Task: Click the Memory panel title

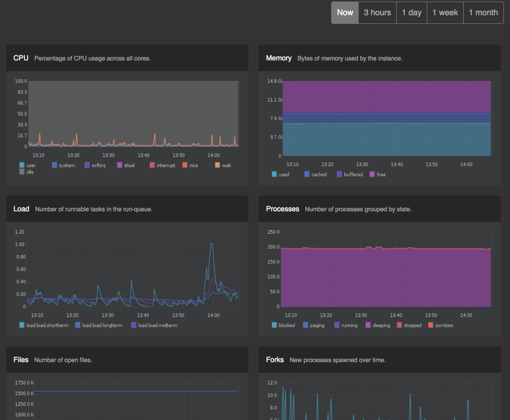Action: pos(279,58)
